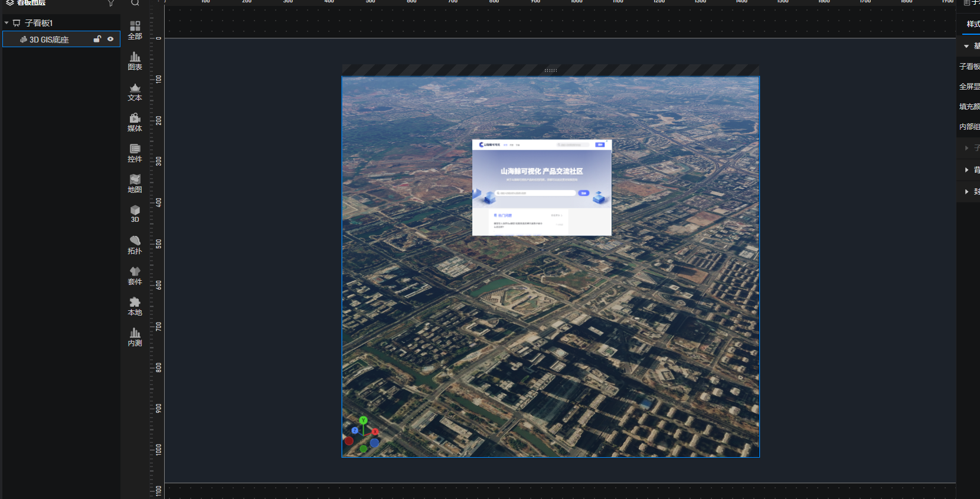980x499 pixels.
Task: Select the 3D GIS底座 layer item
Action: coord(50,40)
